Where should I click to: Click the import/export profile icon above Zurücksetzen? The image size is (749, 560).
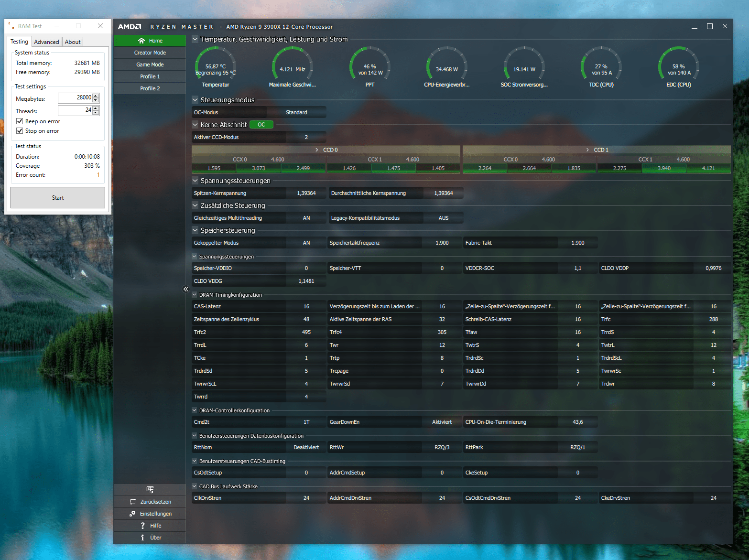coord(150,490)
